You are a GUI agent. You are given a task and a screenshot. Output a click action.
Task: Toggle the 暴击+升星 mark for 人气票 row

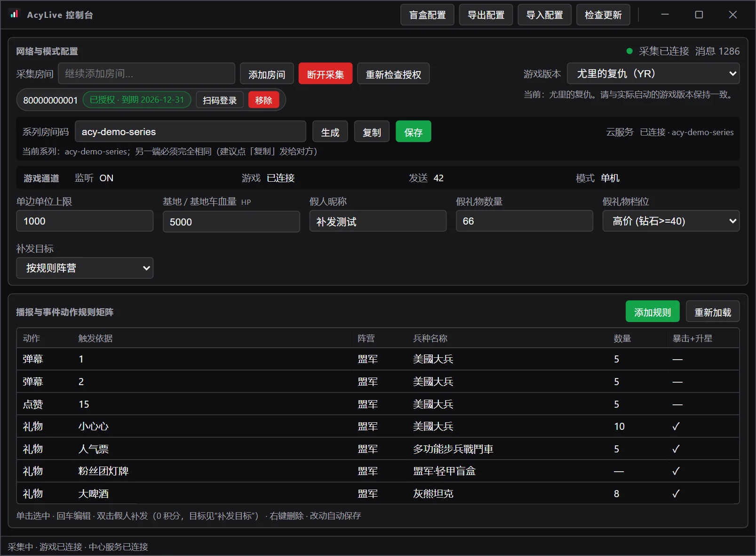pyautogui.click(x=676, y=449)
